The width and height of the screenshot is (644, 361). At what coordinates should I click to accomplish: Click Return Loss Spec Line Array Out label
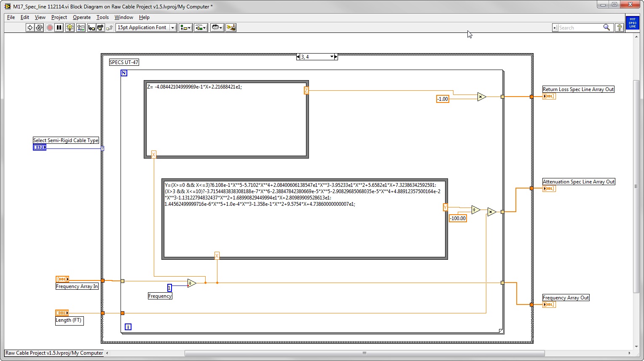coord(578,89)
